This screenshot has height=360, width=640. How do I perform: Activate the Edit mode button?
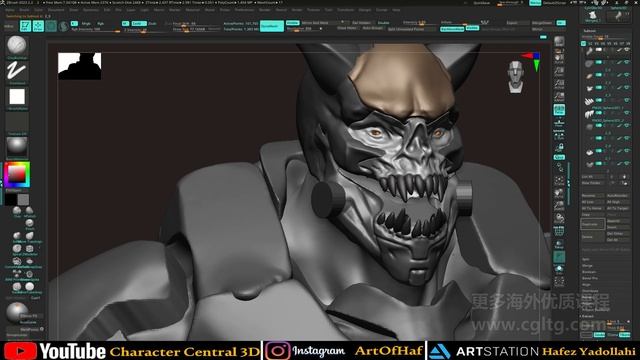tap(25, 26)
